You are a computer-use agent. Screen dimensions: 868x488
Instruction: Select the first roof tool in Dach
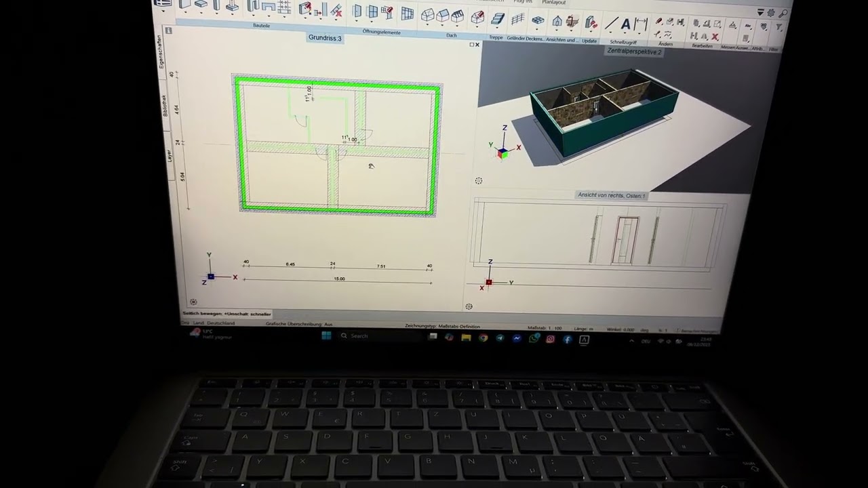pos(427,14)
